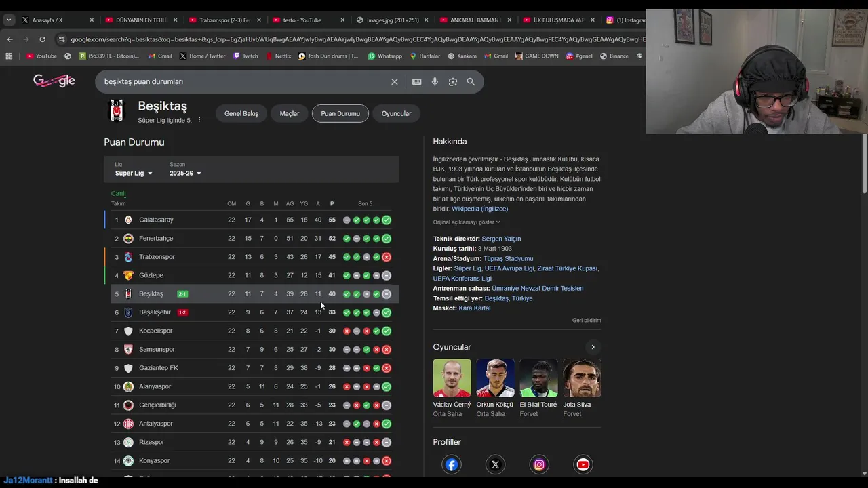This screenshot has height=488, width=868.
Task: Click the Beşiktaş club crest in header
Action: point(117,110)
